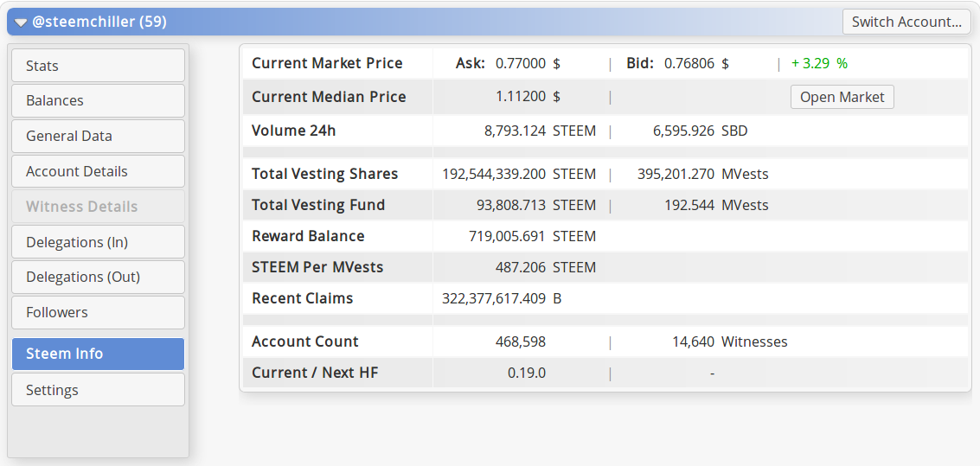View Delegations (In) list
This screenshot has width=980, height=466.
(x=98, y=242)
